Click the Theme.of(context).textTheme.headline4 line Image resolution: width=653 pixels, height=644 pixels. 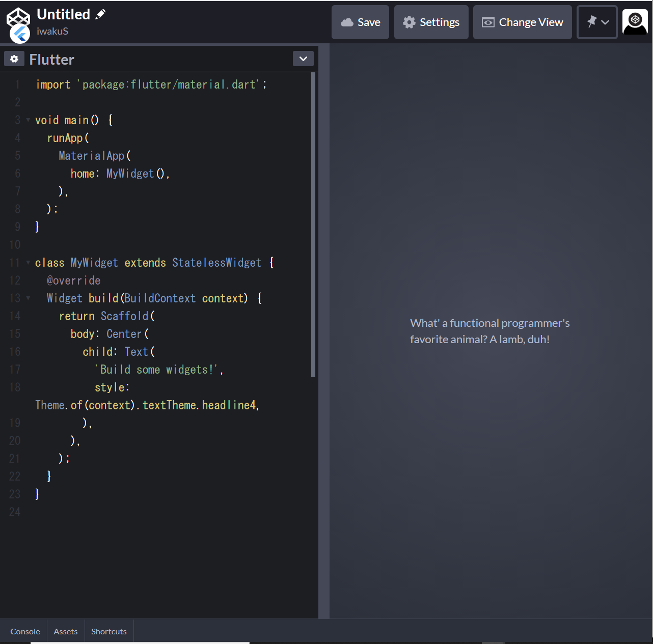click(147, 405)
